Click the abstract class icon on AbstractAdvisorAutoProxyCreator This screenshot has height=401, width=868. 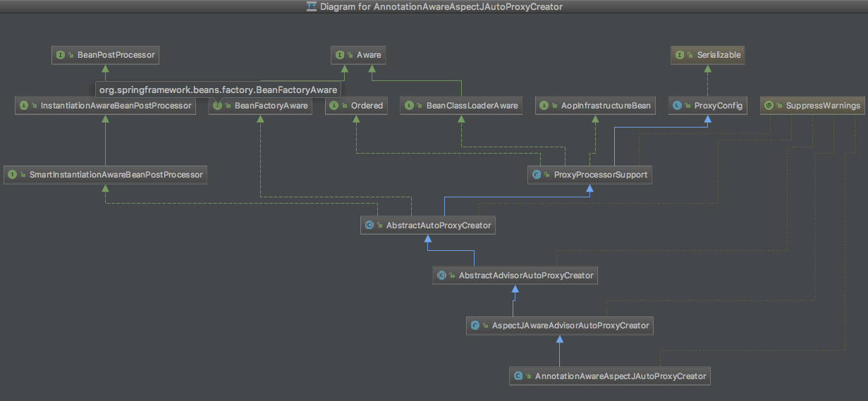click(x=442, y=276)
